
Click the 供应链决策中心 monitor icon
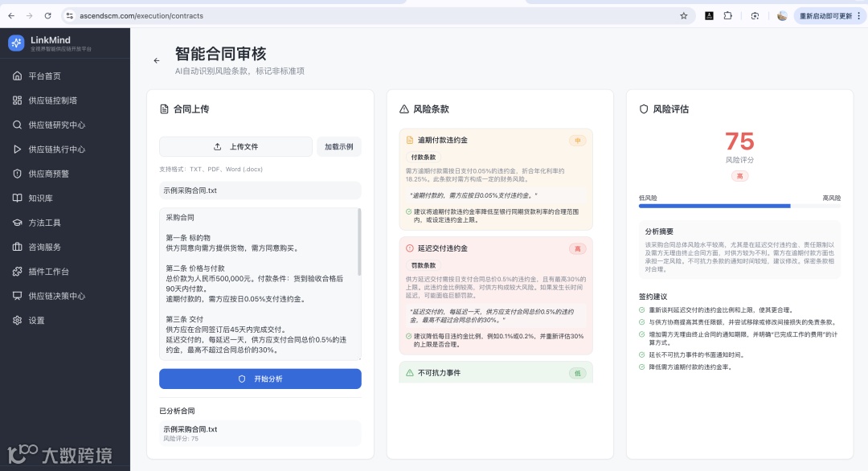[17, 296]
